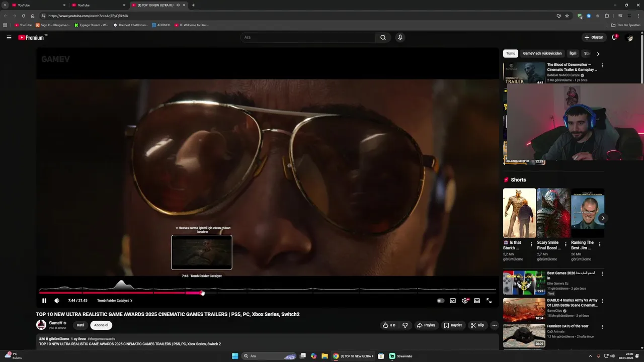Share the video with Paylaş
This screenshot has height=362, width=644.
point(426,325)
